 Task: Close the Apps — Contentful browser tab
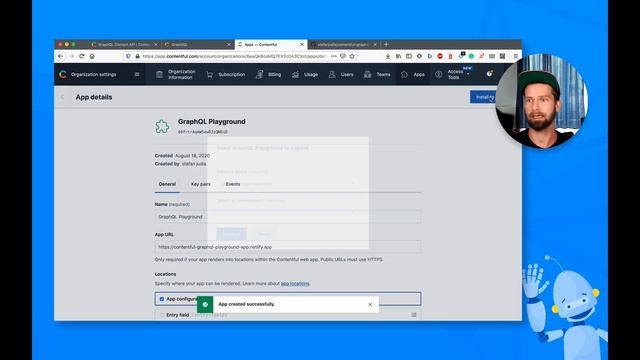[x=302, y=44]
